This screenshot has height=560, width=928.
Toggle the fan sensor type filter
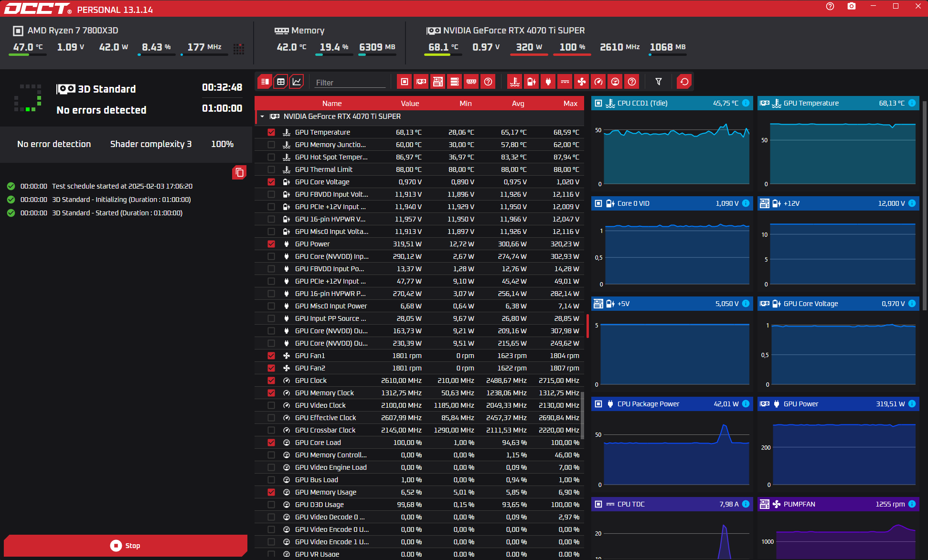click(x=581, y=82)
